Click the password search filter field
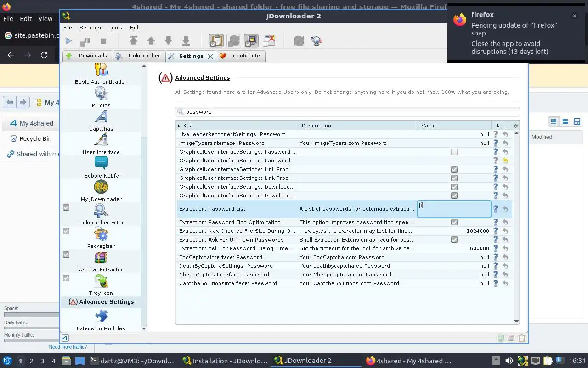This screenshot has width=588, height=368. 347,112
